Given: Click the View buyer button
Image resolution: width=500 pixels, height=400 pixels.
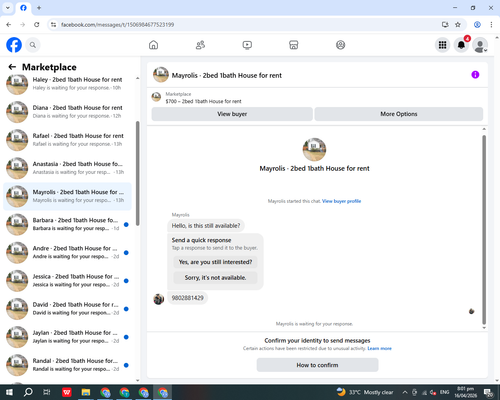Looking at the screenshot, I should 232,114.
